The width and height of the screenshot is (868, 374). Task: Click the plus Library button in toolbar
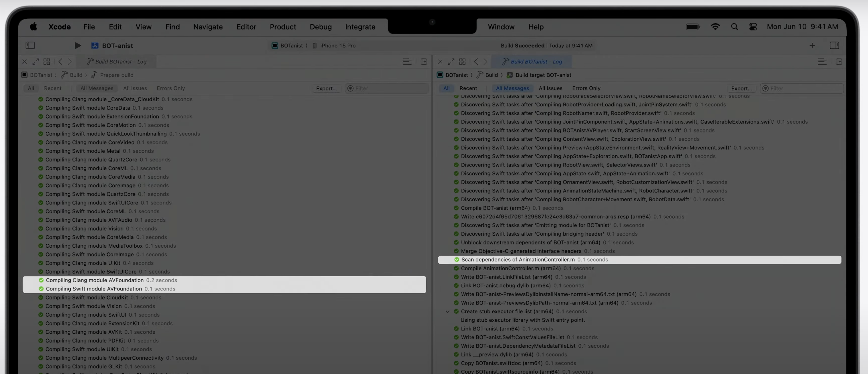click(x=812, y=46)
